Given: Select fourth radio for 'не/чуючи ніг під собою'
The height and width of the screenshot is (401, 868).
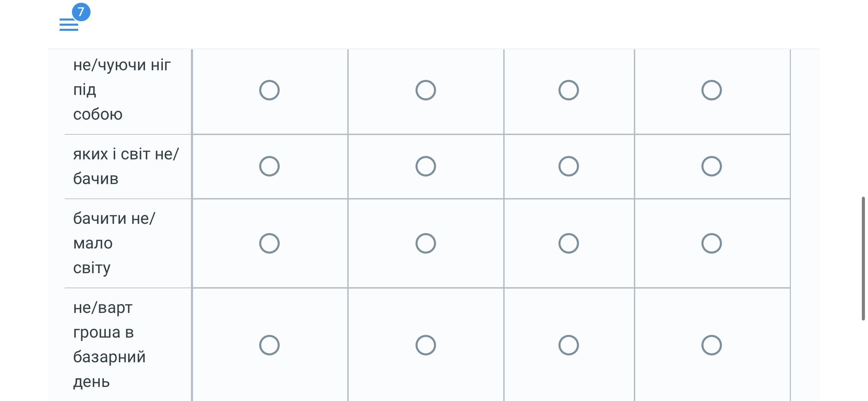Looking at the screenshot, I should click(x=712, y=90).
